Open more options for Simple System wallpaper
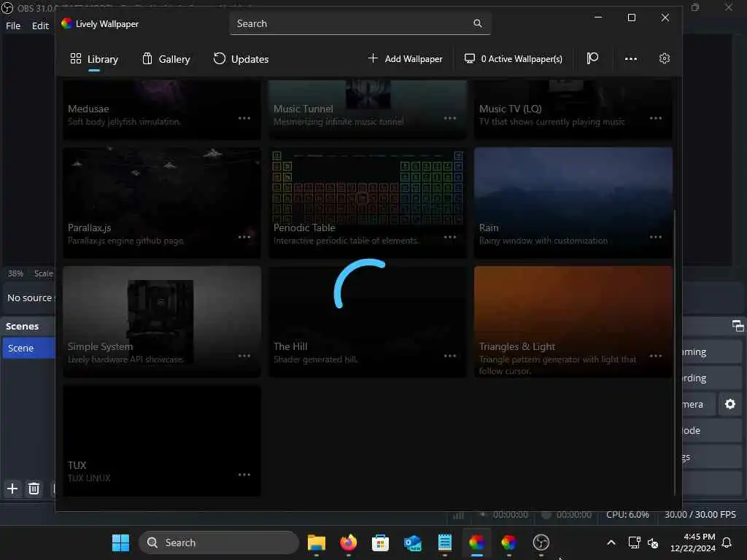 pyautogui.click(x=244, y=356)
